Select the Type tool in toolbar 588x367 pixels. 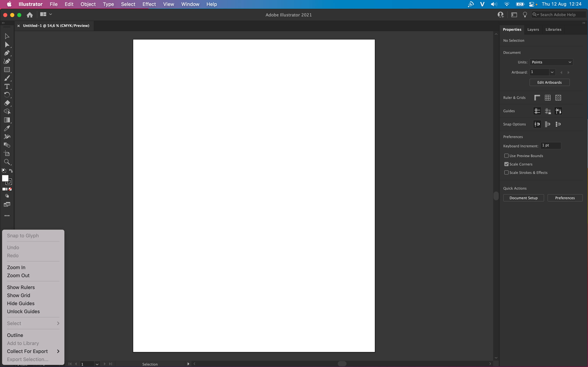[7, 86]
